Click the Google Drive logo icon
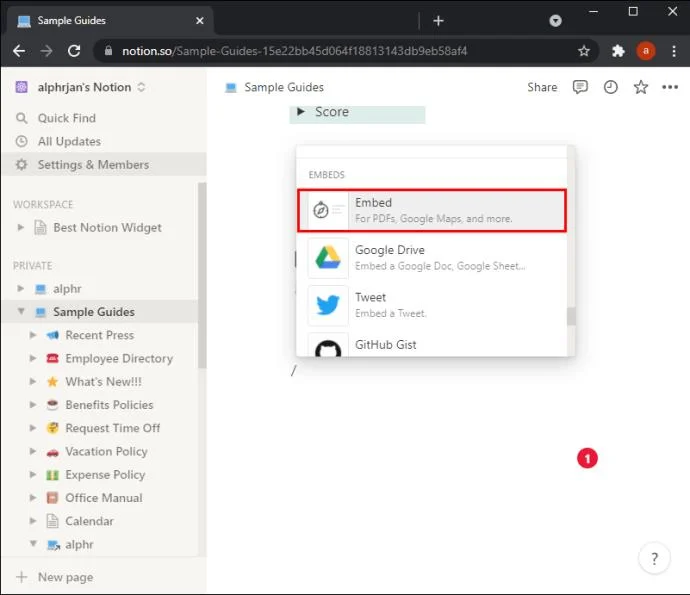The image size is (690, 595). tap(328, 258)
